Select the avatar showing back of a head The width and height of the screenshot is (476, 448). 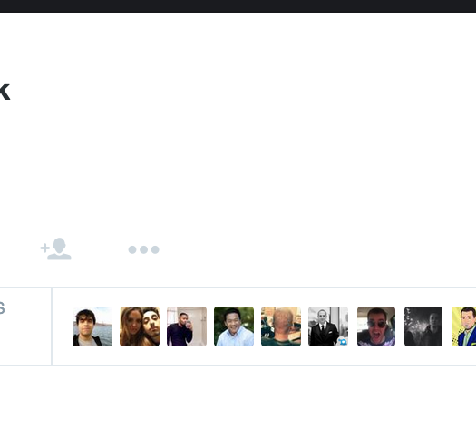coord(281,326)
